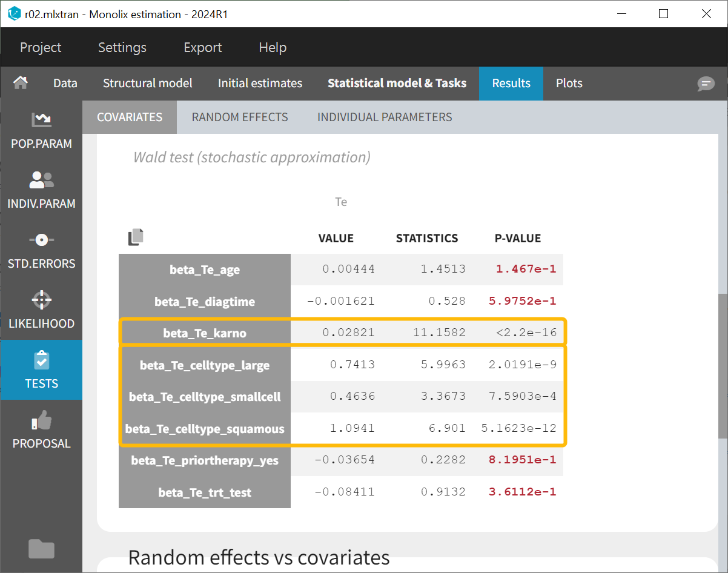Open the Export menu
The image size is (728, 573).
[x=202, y=47]
